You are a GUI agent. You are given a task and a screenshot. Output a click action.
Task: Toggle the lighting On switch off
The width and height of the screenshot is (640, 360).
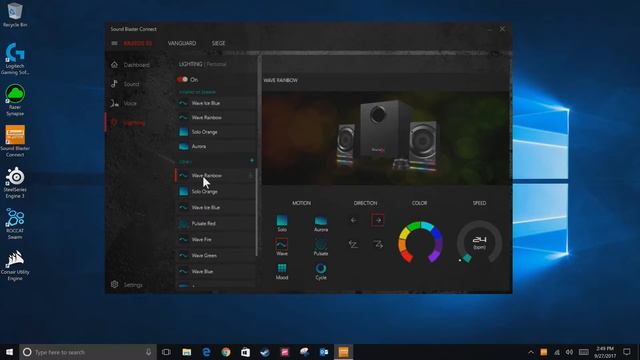tap(182, 80)
